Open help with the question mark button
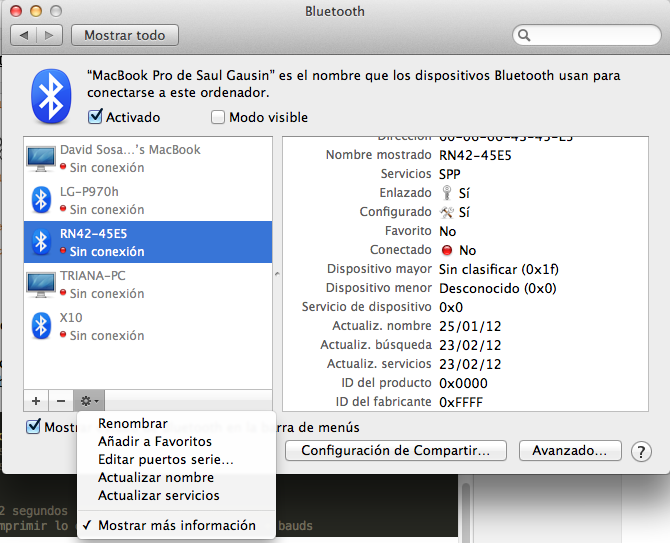Screen dimensions: 670x543 click(641, 451)
